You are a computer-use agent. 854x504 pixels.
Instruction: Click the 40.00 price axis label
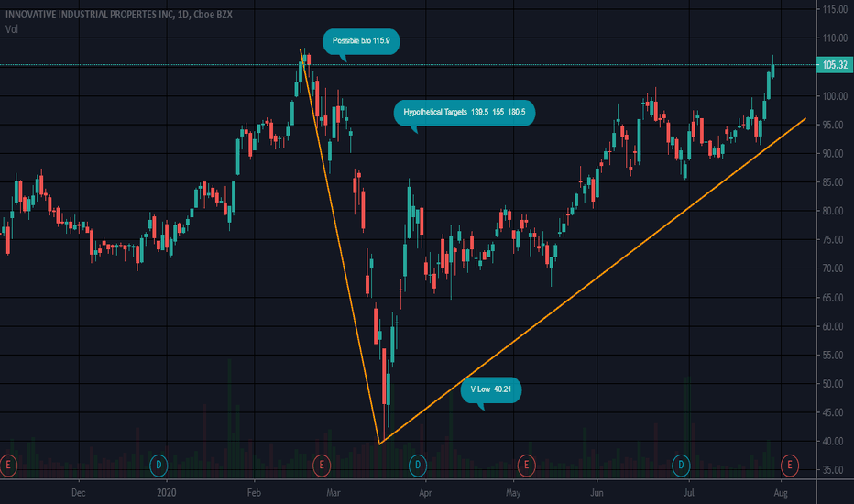click(x=835, y=442)
